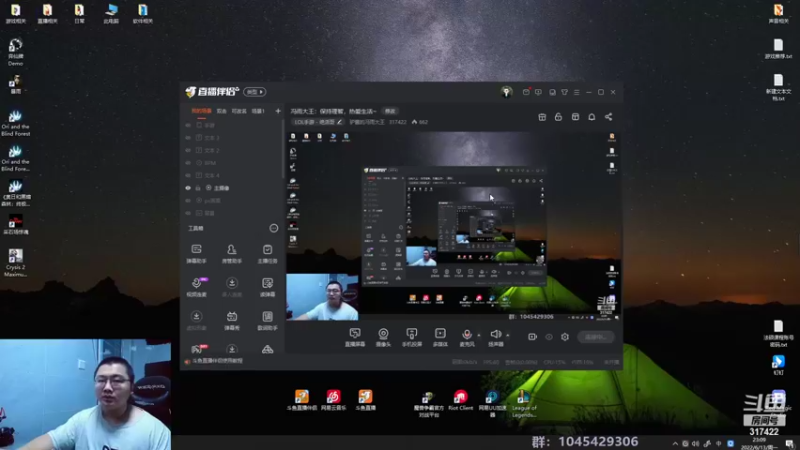Edit the LOL手游 category tag
Screen dimensions: 800x450
tap(318, 122)
